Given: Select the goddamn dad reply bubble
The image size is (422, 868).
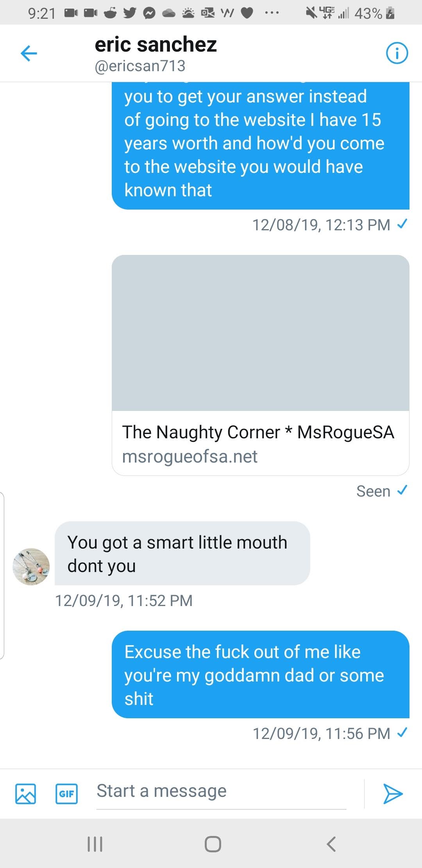Looking at the screenshot, I should tap(260, 674).
